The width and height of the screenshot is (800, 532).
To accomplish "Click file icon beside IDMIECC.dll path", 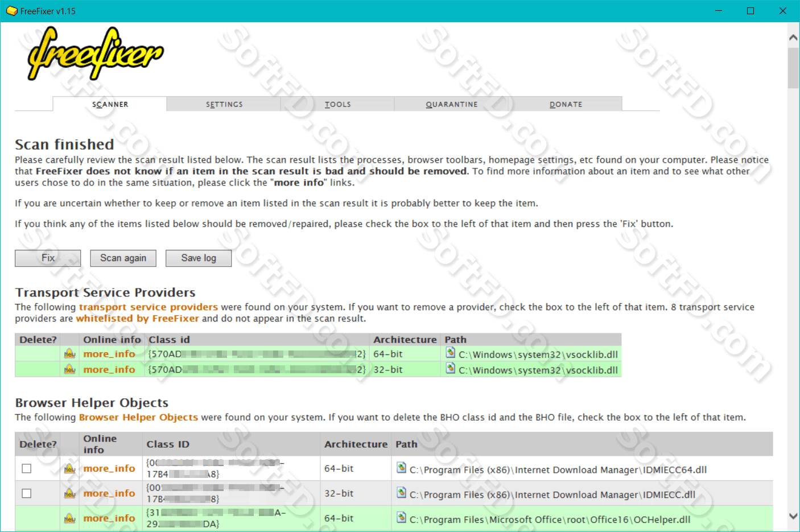I will tap(402, 493).
